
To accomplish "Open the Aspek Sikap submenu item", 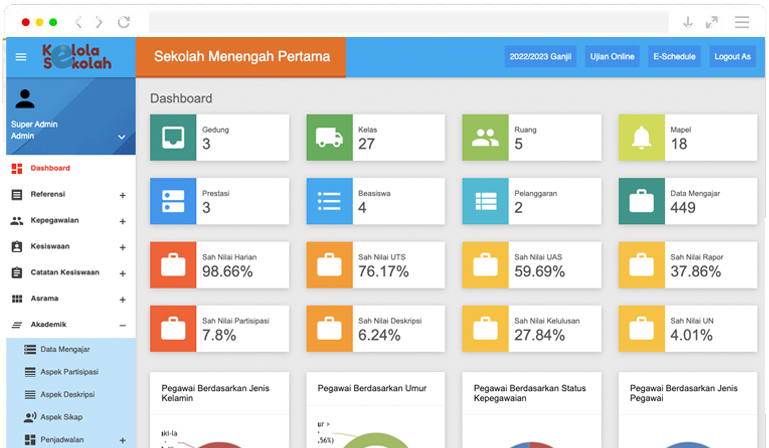I will [x=61, y=417].
